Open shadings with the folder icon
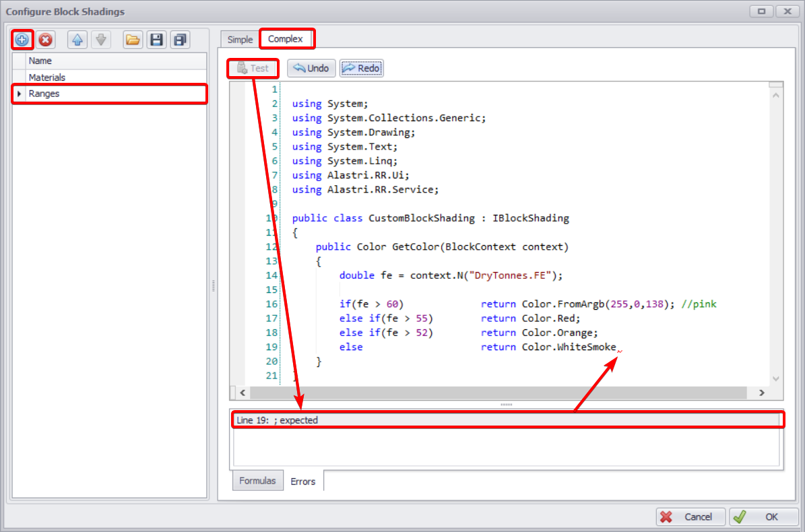The height and width of the screenshot is (532, 805). pyautogui.click(x=133, y=40)
